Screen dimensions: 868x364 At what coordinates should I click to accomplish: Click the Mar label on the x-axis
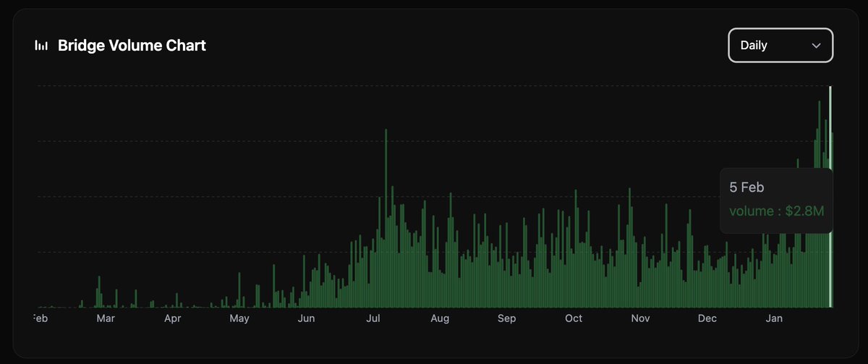click(106, 318)
